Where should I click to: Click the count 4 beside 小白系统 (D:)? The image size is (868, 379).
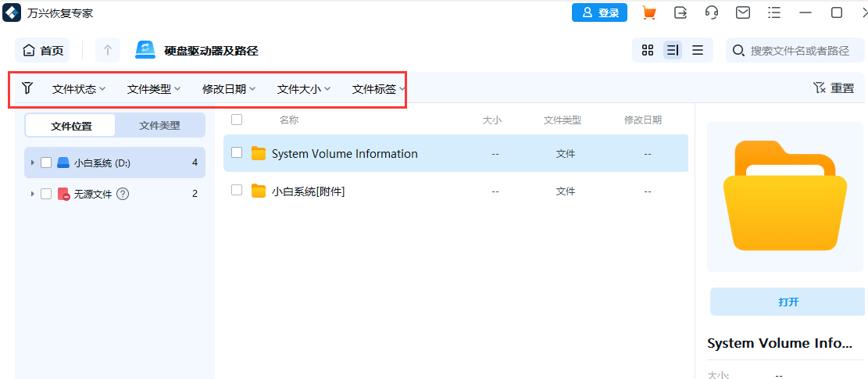(195, 163)
